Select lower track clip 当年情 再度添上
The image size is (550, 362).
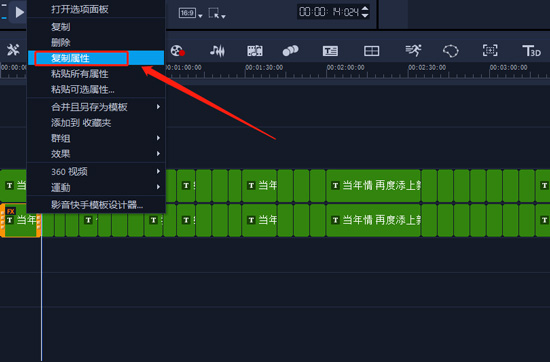click(373, 220)
